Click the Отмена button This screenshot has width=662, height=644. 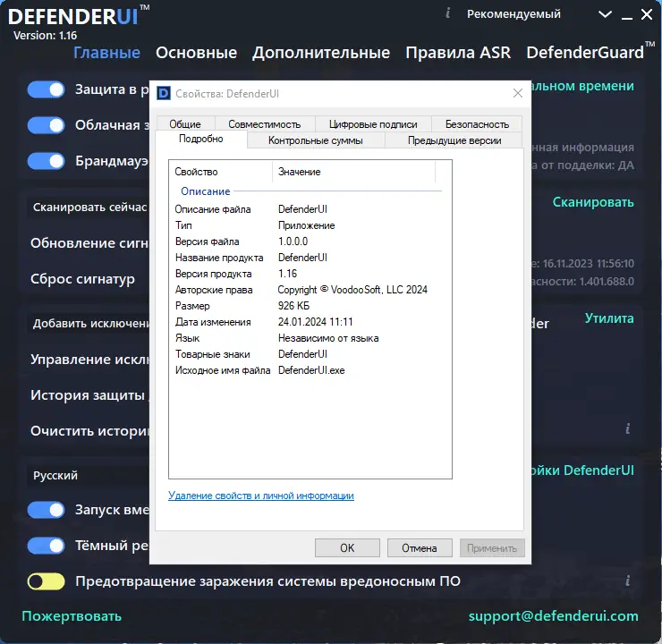[420, 547]
